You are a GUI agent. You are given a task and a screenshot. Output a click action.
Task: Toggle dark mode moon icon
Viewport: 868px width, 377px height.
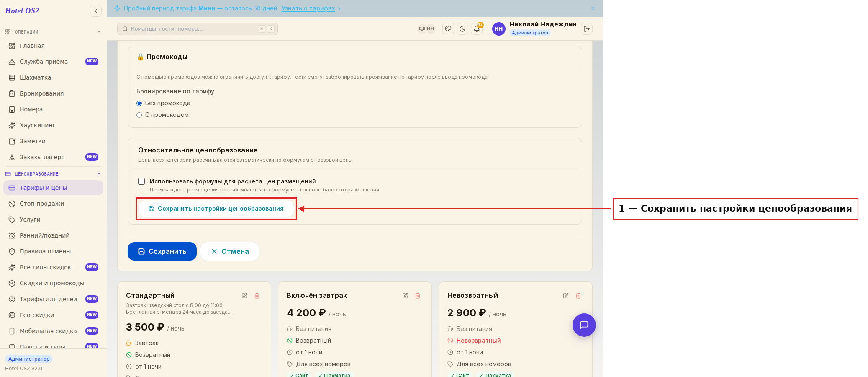(462, 29)
